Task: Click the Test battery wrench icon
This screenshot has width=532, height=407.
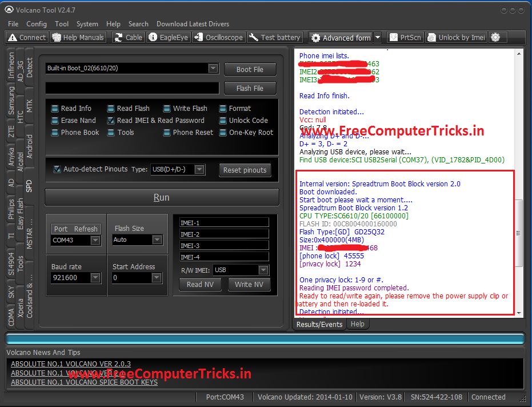Action: [x=254, y=37]
